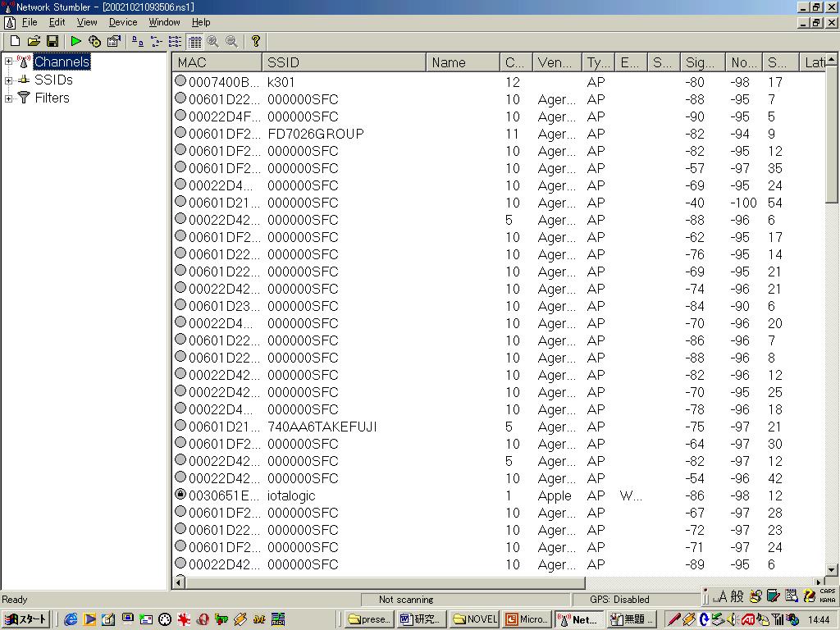Click the 14:44 clock in the tray
The image size is (840, 630).
pyautogui.click(x=819, y=620)
